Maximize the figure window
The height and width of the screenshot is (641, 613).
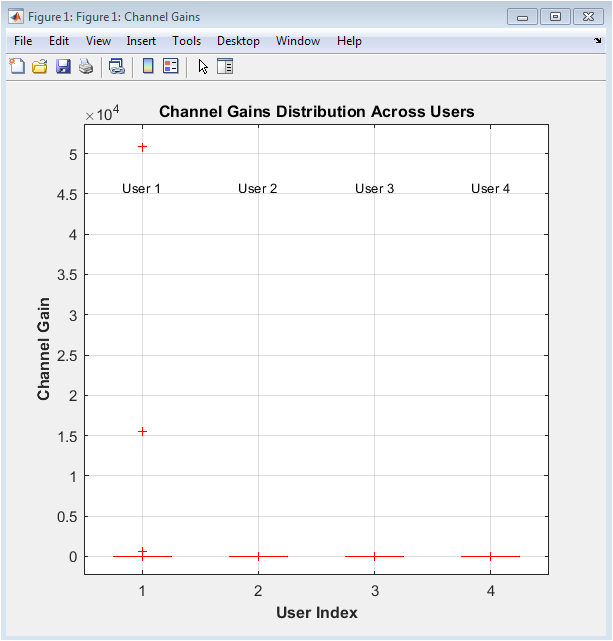click(555, 17)
